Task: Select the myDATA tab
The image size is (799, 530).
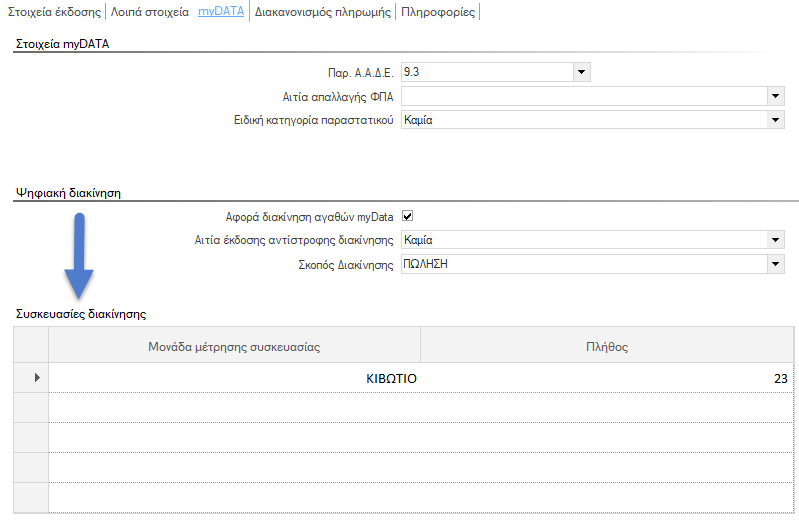Action: click(221, 11)
